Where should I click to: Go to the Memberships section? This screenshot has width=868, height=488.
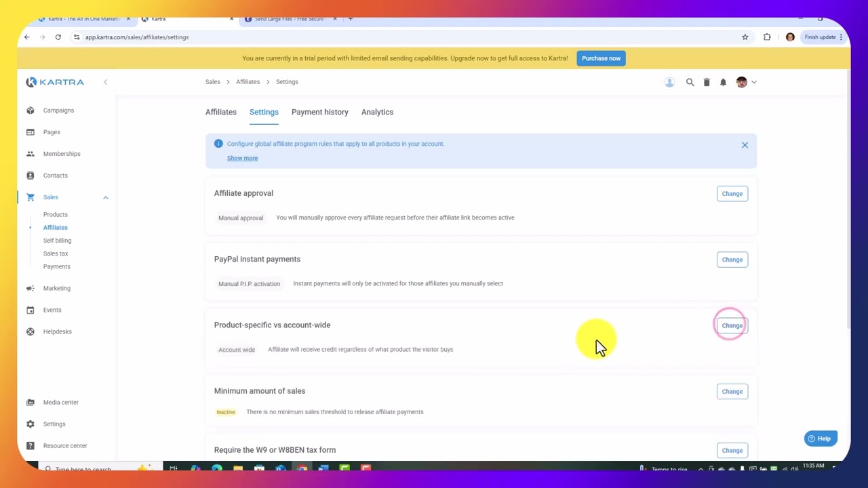[x=62, y=154]
